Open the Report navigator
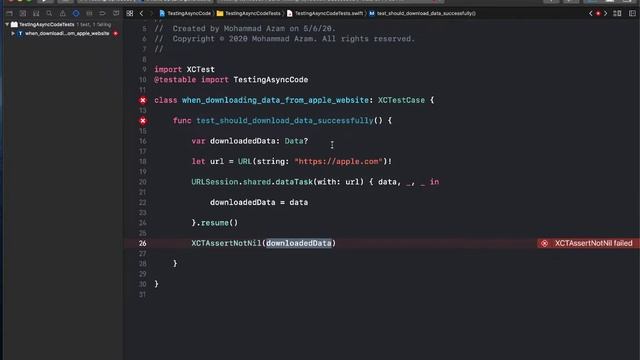 116,13
